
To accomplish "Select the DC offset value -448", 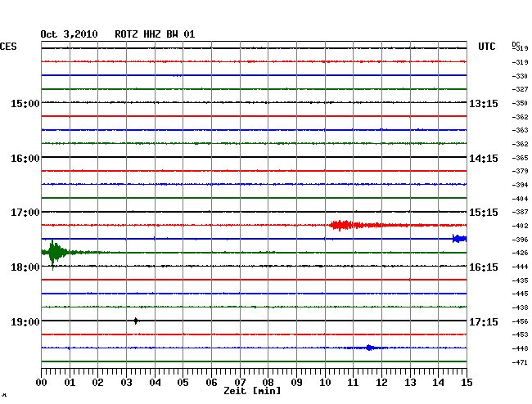I will click(x=520, y=348).
